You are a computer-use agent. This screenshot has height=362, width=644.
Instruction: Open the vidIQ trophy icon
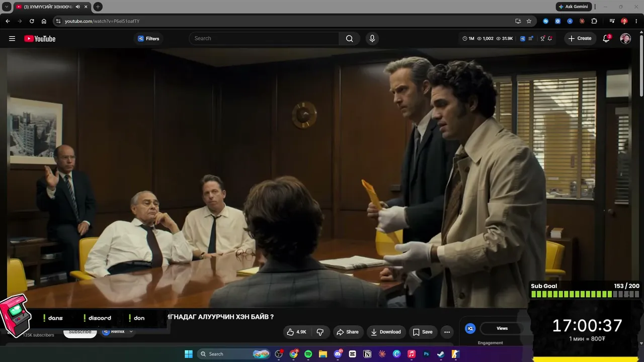pyautogui.click(x=542, y=39)
